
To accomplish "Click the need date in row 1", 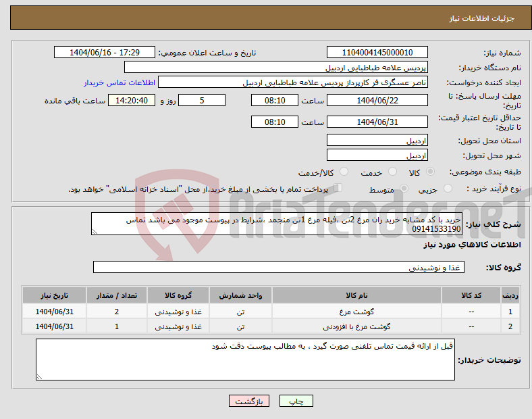I will tap(54, 312).
